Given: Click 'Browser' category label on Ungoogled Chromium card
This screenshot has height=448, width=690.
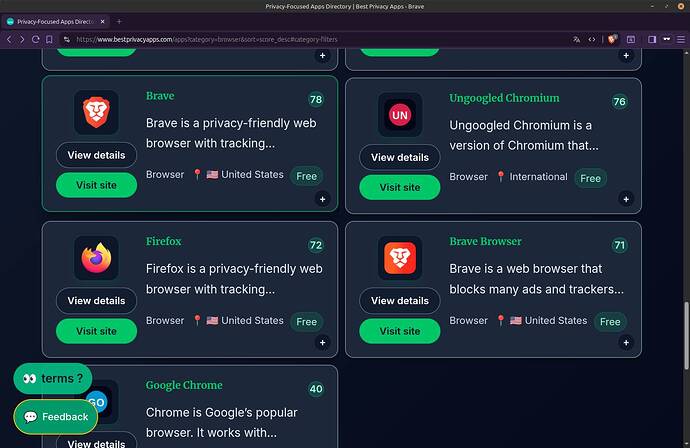Looking at the screenshot, I should tap(469, 176).
